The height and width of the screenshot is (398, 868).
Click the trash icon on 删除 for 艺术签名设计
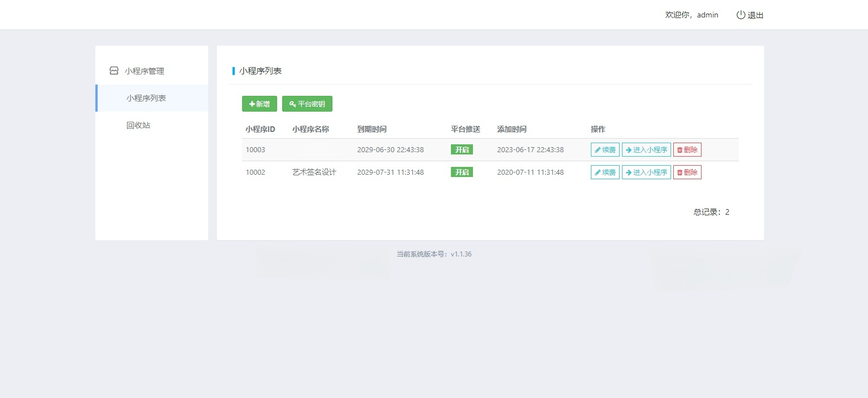point(680,172)
